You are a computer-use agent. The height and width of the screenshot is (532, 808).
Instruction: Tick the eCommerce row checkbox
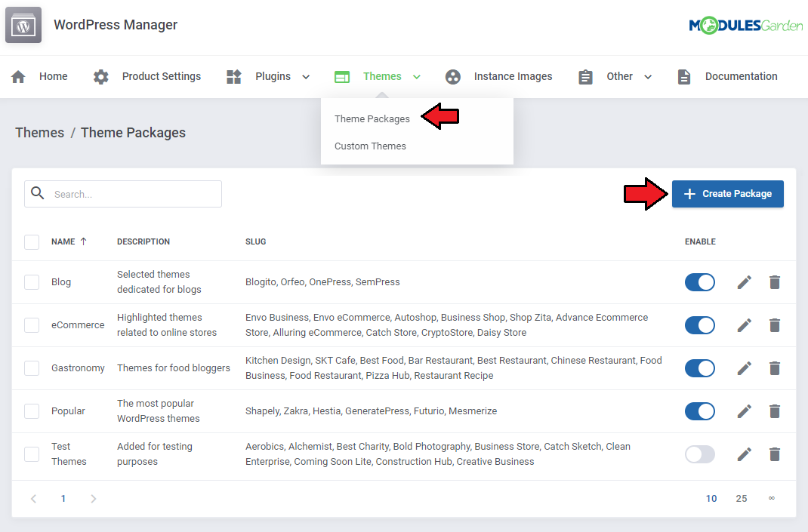click(32, 325)
